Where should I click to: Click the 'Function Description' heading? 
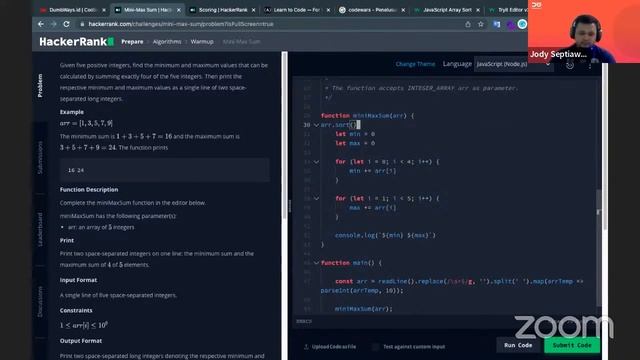coord(89,190)
